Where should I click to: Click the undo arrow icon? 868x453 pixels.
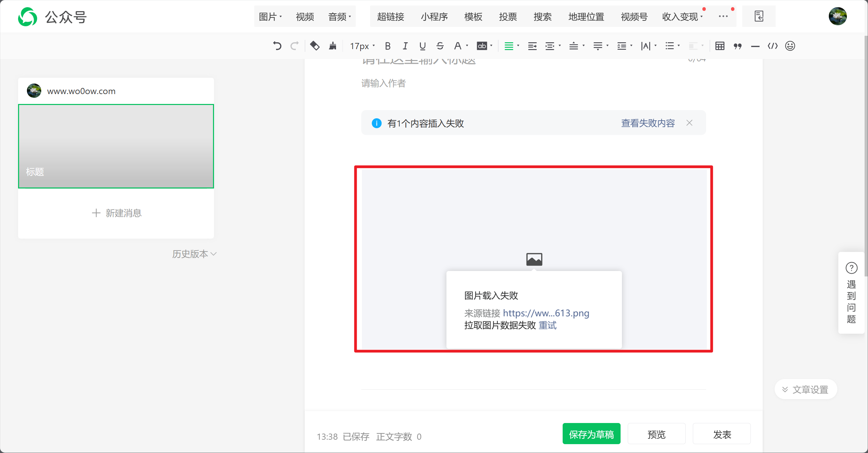click(277, 46)
